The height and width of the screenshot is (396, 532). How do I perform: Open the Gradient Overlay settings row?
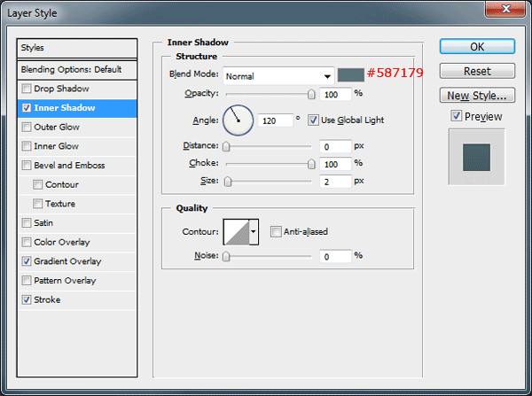click(x=77, y=261)
